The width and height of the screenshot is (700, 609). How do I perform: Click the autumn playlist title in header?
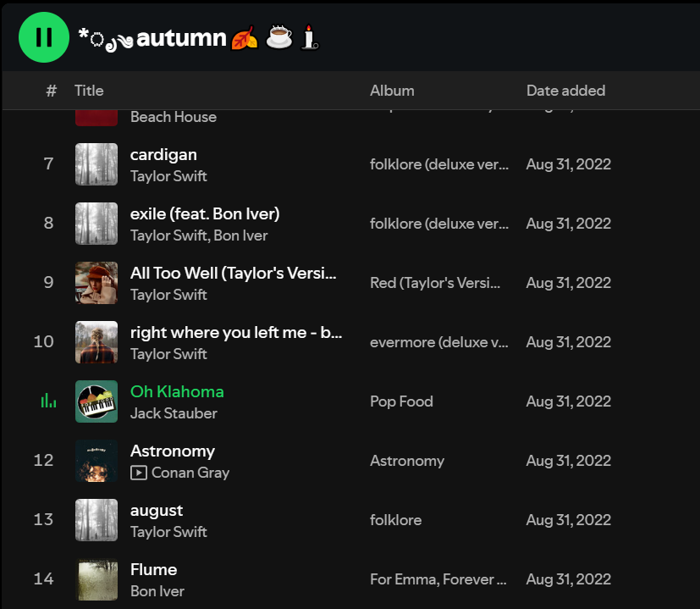click(x=199, y=38)
